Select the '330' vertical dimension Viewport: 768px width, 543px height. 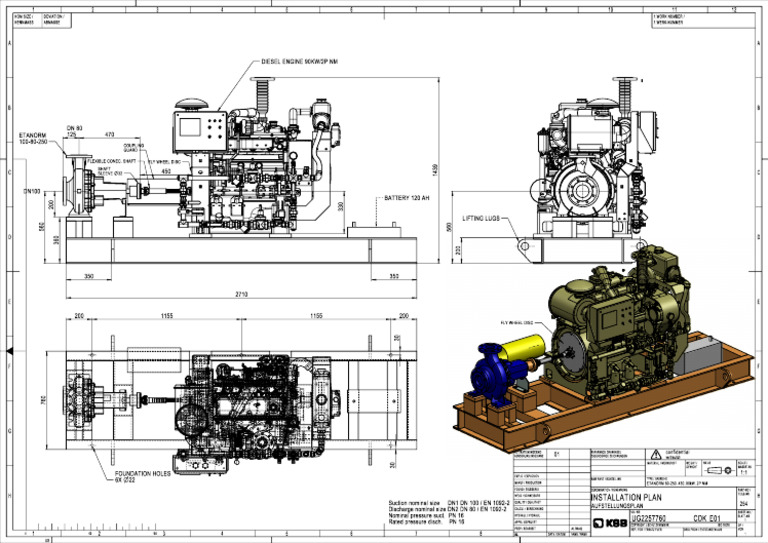point(340,207)
